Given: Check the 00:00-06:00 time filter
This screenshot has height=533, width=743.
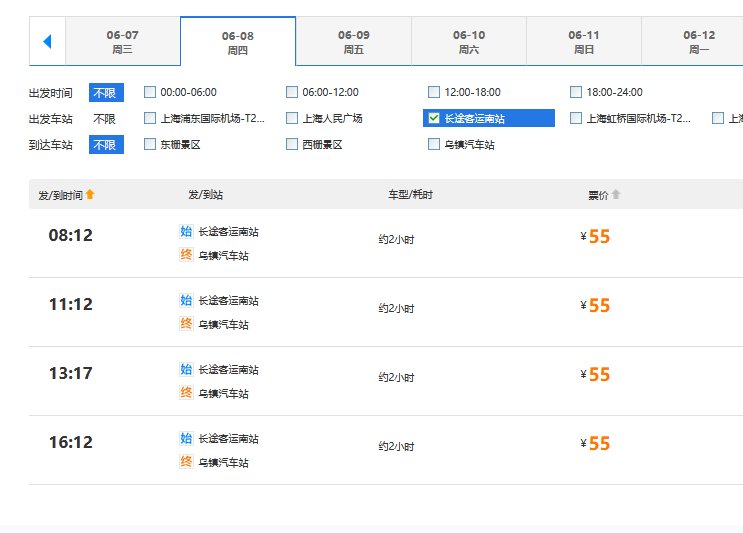Looking at the screenshot, I should click(150, 92).
